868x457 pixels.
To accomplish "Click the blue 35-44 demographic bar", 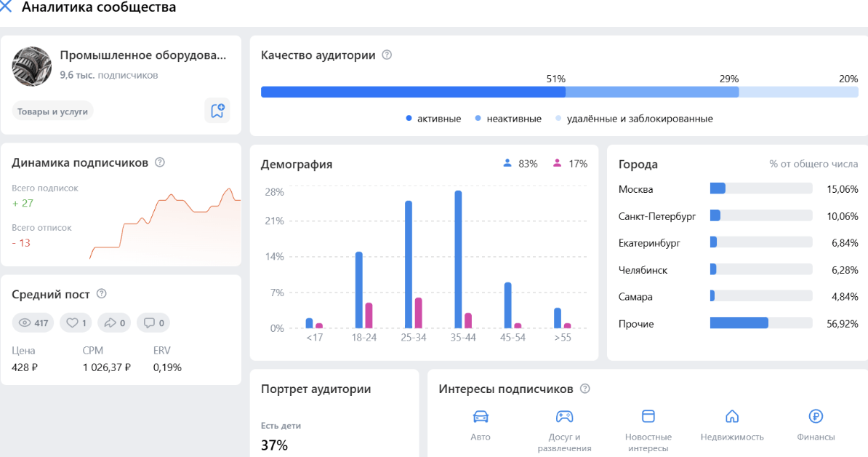I will pos(459,259).
